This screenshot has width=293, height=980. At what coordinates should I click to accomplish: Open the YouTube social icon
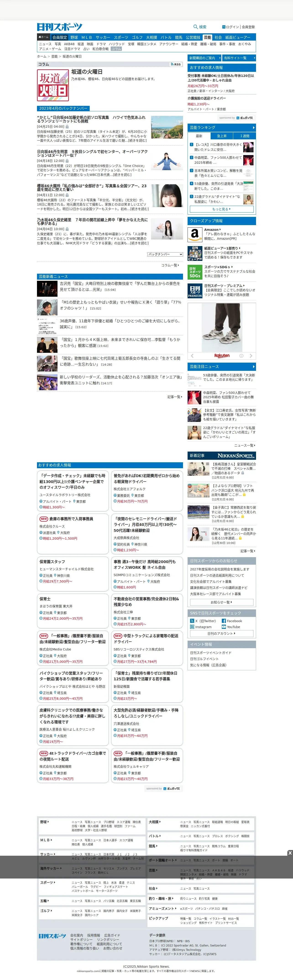click(x=224, y=626)
